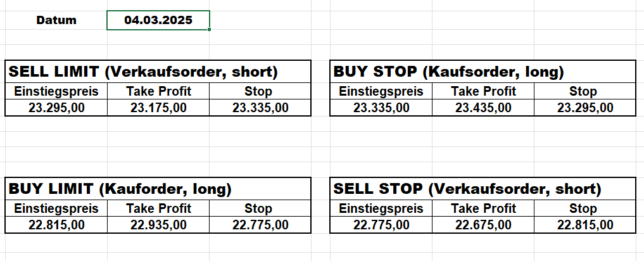Click BUY STOP Einstiegspreis value 23.335,00
Viewport: 644px width, 261px height.
(x=381, y=108)
